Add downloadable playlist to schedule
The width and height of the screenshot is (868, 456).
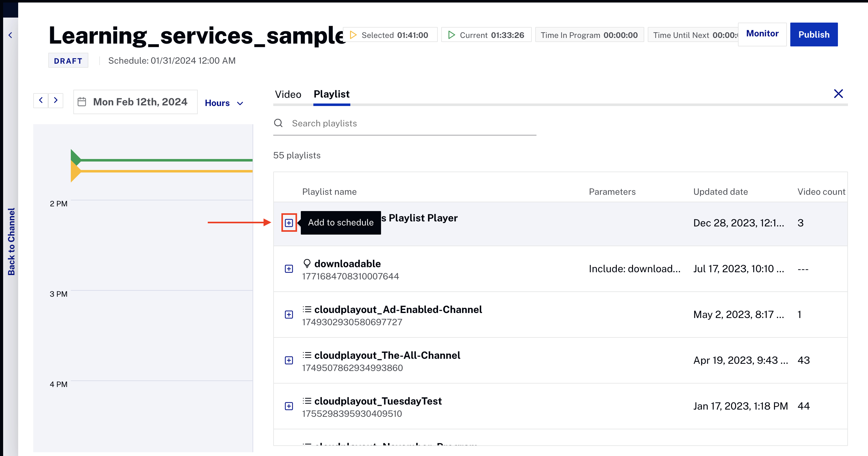click(x=289, y=268)
